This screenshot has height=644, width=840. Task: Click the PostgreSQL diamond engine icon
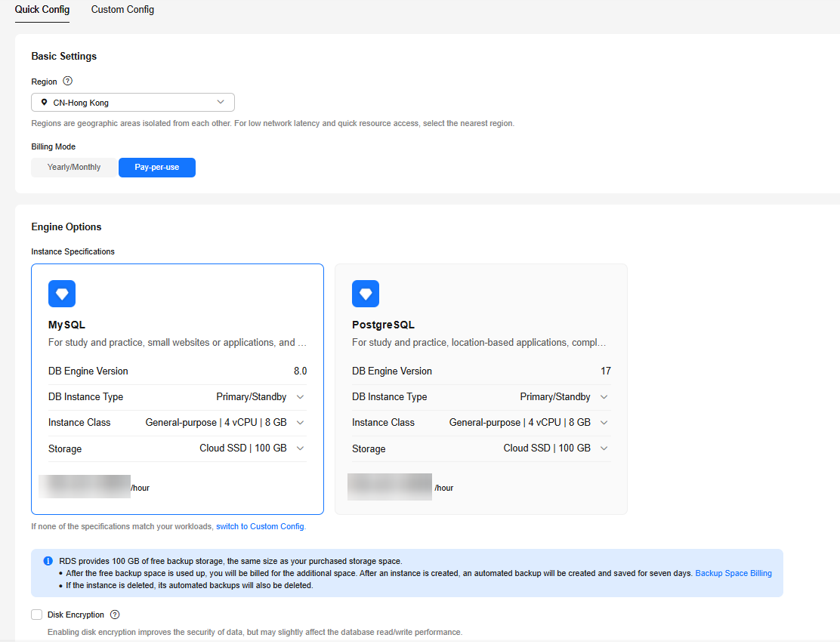coord(366,294)
